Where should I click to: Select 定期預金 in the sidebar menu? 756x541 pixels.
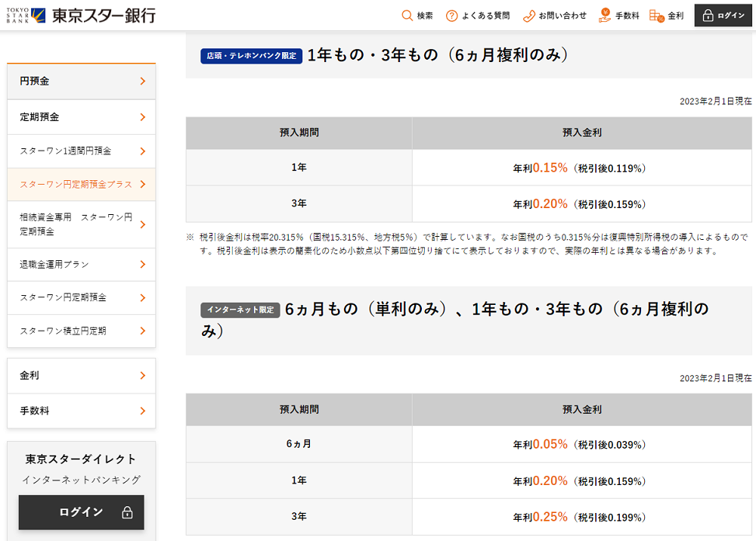pos(82,117)
